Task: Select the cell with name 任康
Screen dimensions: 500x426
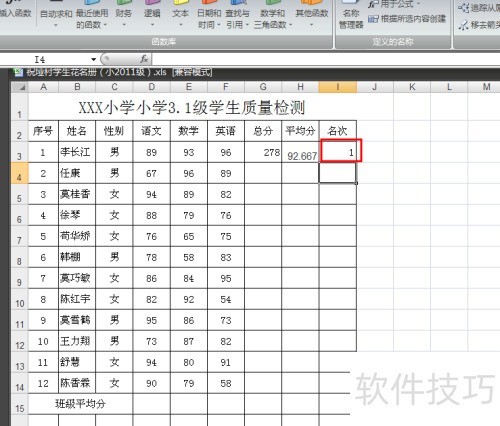Action: point(77,173)
